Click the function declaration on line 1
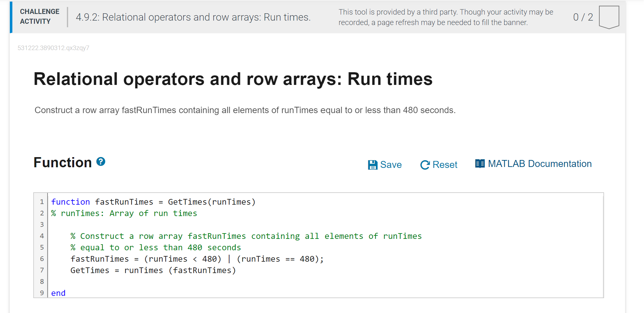 click(153, 202)
